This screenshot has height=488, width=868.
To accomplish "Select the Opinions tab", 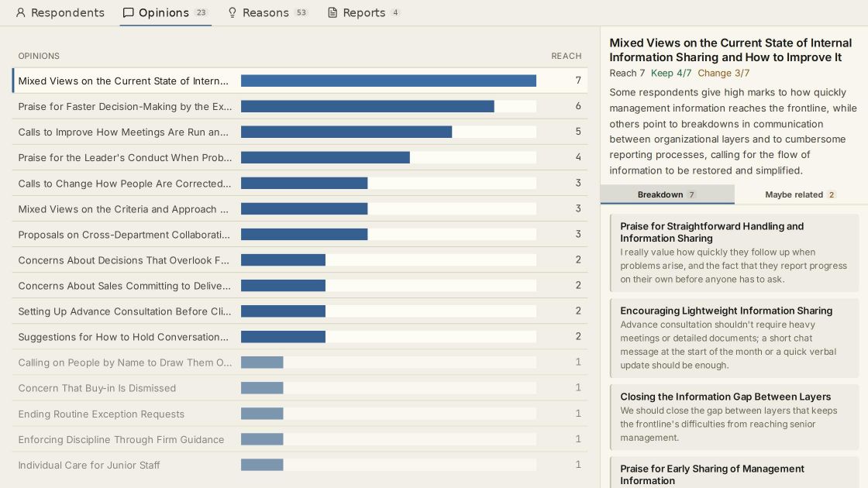I will [x=166, y=12].
